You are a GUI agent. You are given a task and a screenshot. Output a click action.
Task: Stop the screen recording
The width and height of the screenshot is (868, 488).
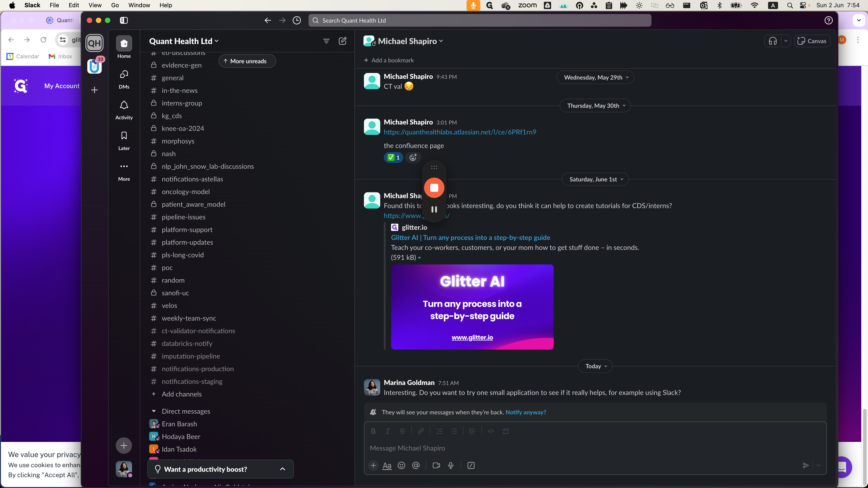tap(434, 188)
